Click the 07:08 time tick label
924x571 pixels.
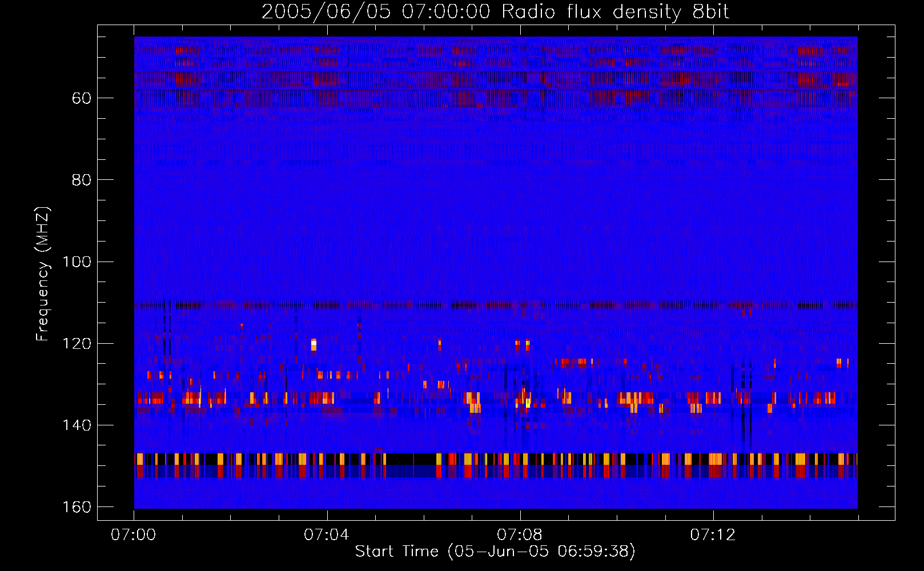click(520, 535)
